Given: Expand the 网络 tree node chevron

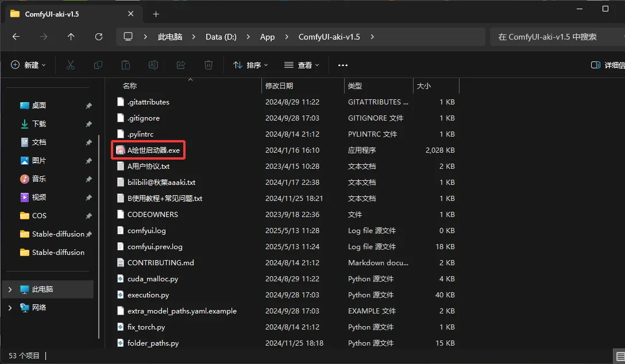Looking at the screenshot, I should click(10, 308).
